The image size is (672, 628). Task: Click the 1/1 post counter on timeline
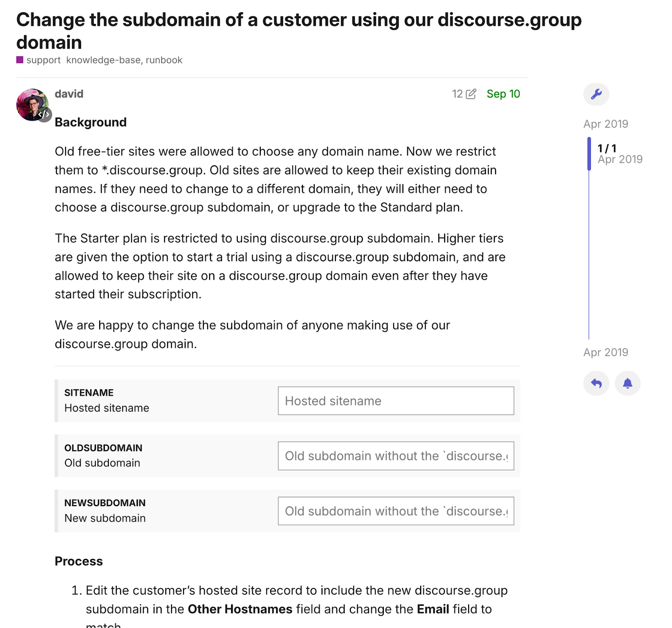point(606,147)
